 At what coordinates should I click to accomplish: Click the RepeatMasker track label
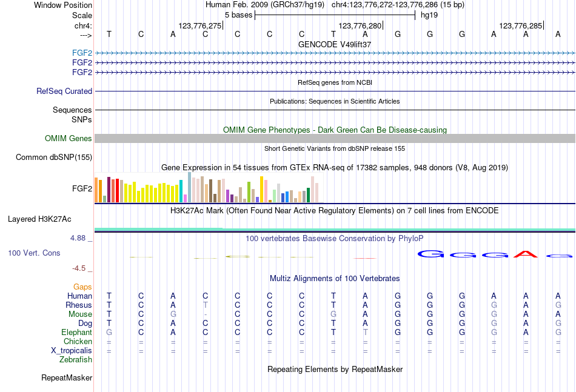pos(67,377)
